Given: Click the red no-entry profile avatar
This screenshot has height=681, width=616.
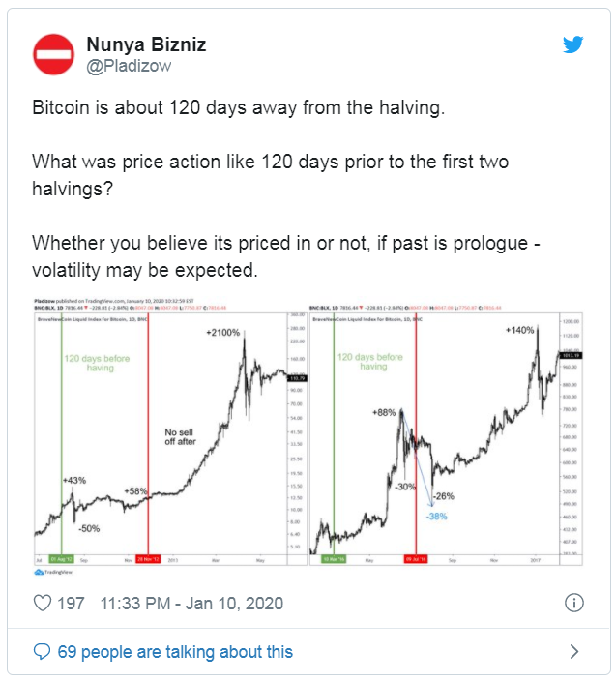Looking at the screenshot, I should pyautogui.click(x=53, y=54).
